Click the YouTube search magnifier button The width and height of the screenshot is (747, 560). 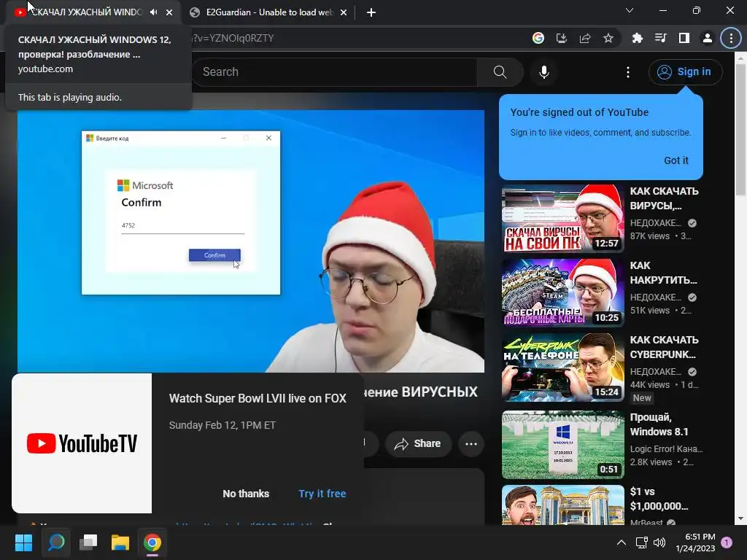[500, 72]
